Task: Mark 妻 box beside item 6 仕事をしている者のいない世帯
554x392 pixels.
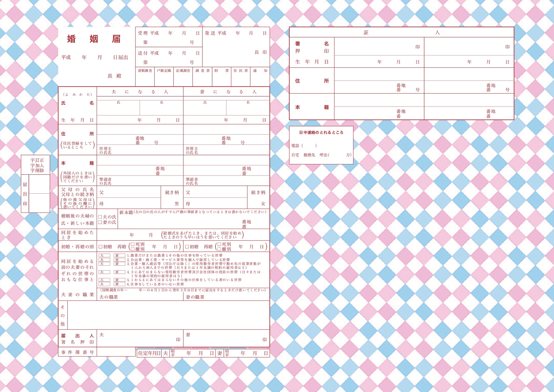Action: point(119,284)
